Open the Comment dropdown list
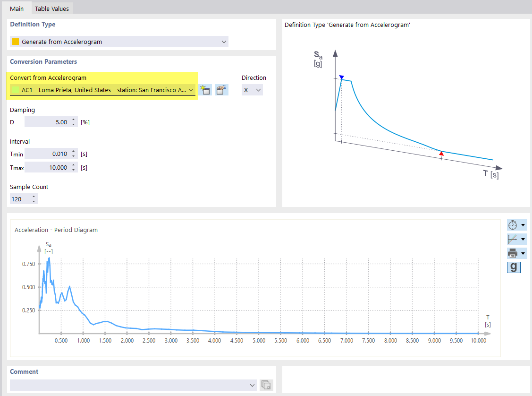Image resolution: width=532 pixels, height=396 pixels. (x=252, y=385)
